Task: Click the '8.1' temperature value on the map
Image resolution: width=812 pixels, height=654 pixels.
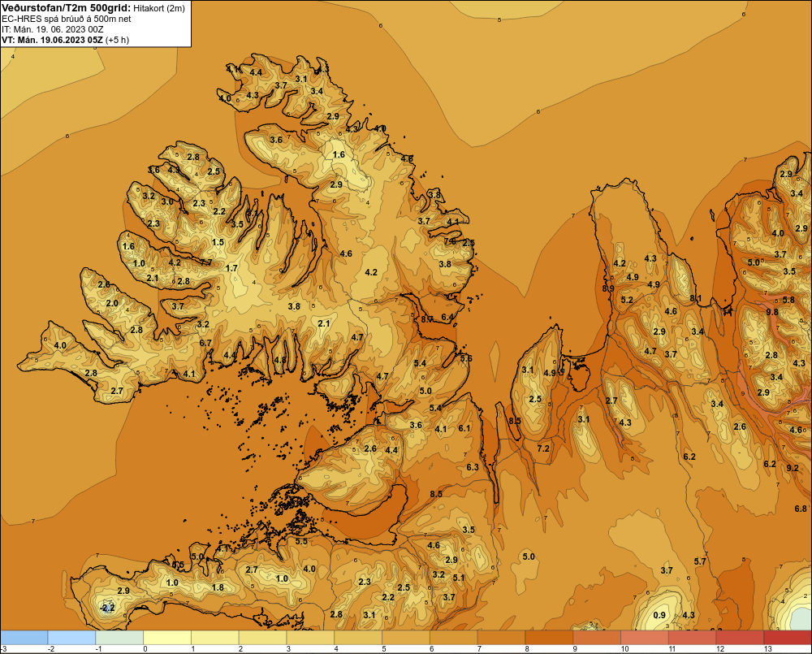Action: [696, 298]
